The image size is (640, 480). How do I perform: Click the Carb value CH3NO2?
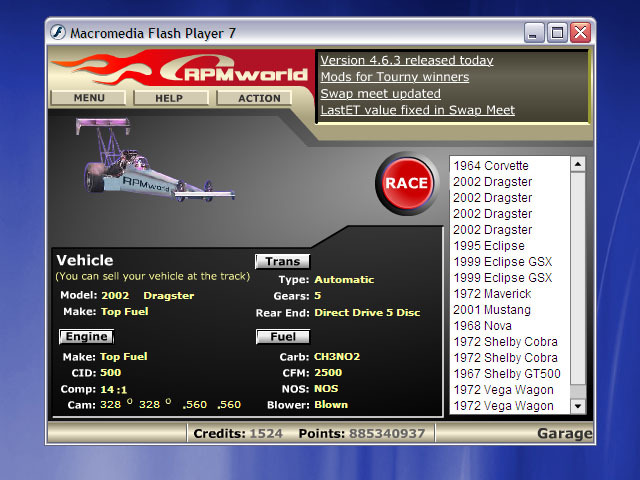point(337,356)
